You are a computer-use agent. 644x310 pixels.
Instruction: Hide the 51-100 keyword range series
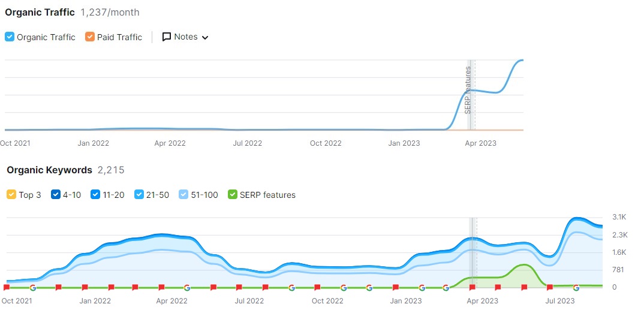pyautogui.click(x=184, y=195)
